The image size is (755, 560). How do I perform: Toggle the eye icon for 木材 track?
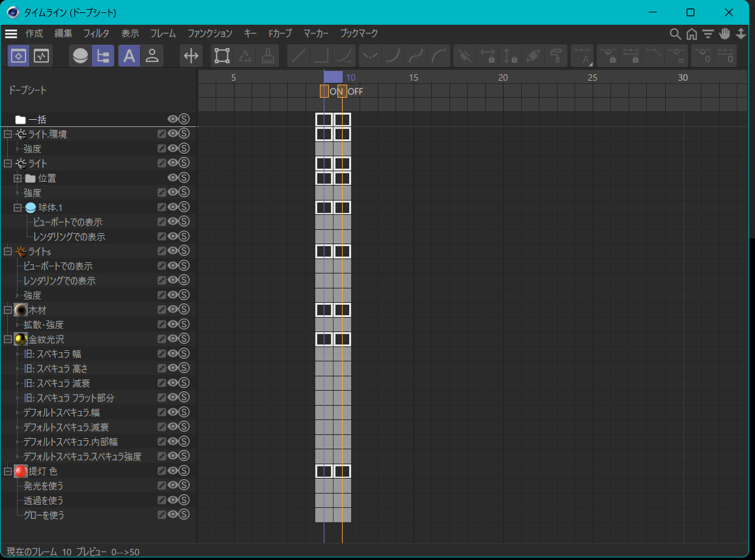click(173, 310)
